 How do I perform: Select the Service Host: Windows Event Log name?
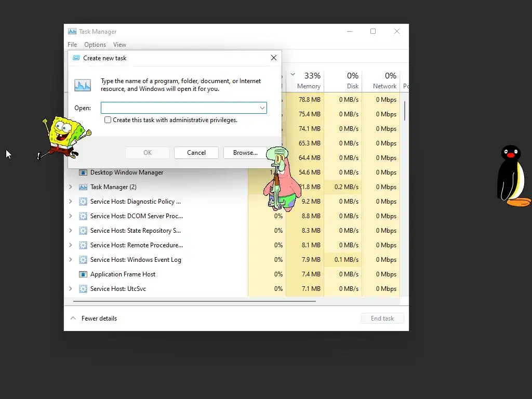pos(136,260)
